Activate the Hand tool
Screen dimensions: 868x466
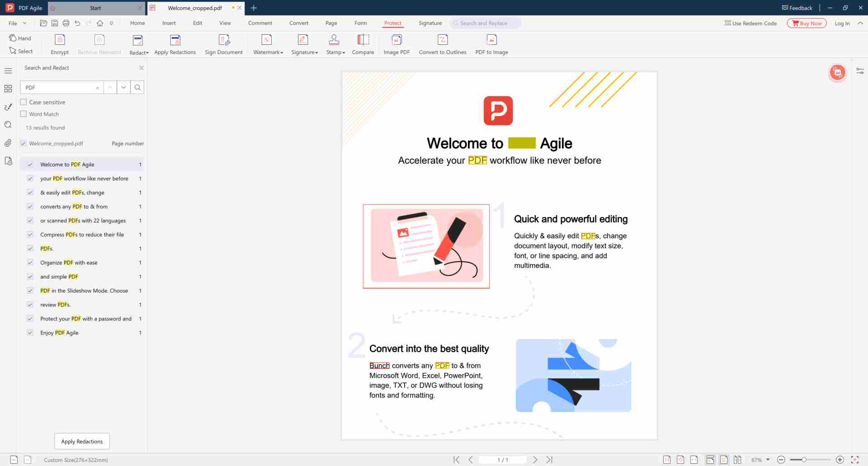click(x=20, y=38)
